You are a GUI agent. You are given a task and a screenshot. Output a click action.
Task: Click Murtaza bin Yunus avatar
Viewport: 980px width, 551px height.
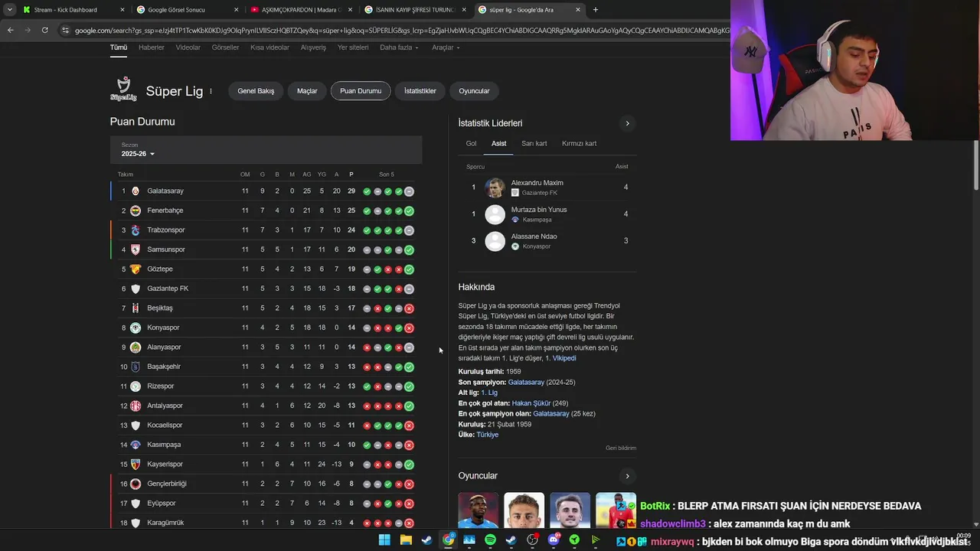tap(495, 214)
